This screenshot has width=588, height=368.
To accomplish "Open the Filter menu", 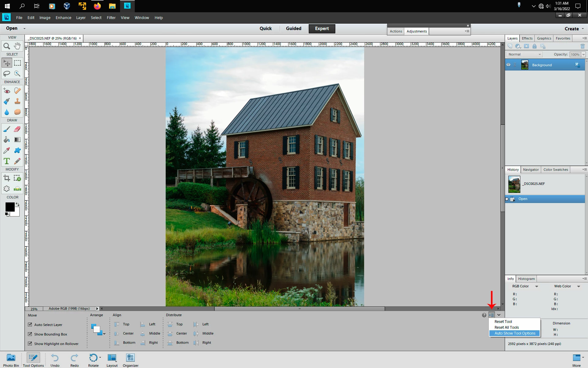I will coord(111,18).
